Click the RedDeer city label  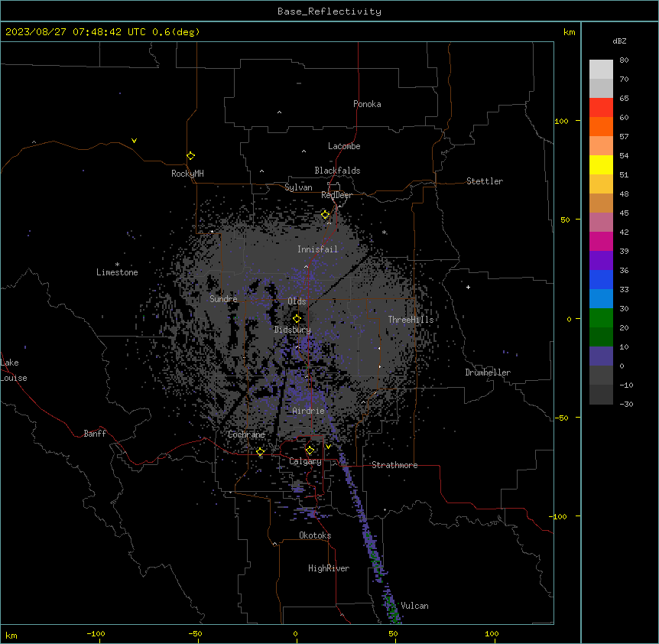[337, 195]
